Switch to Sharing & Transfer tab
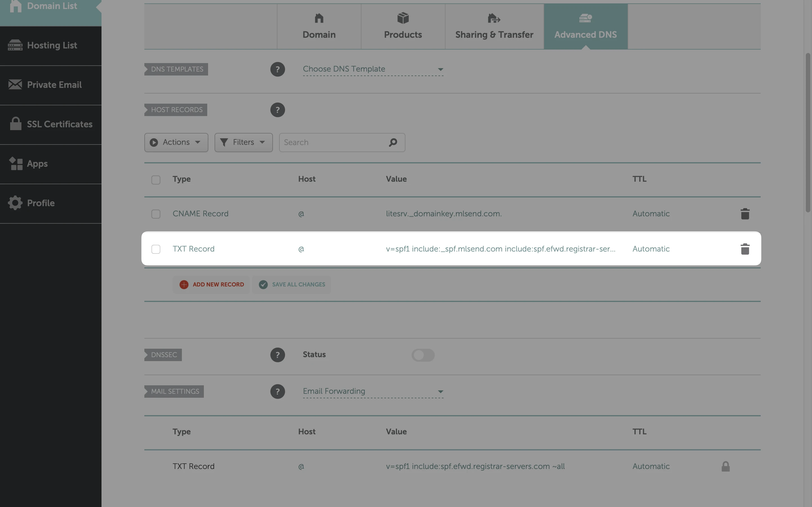The image size is (812, 507). tap(494, 26)
